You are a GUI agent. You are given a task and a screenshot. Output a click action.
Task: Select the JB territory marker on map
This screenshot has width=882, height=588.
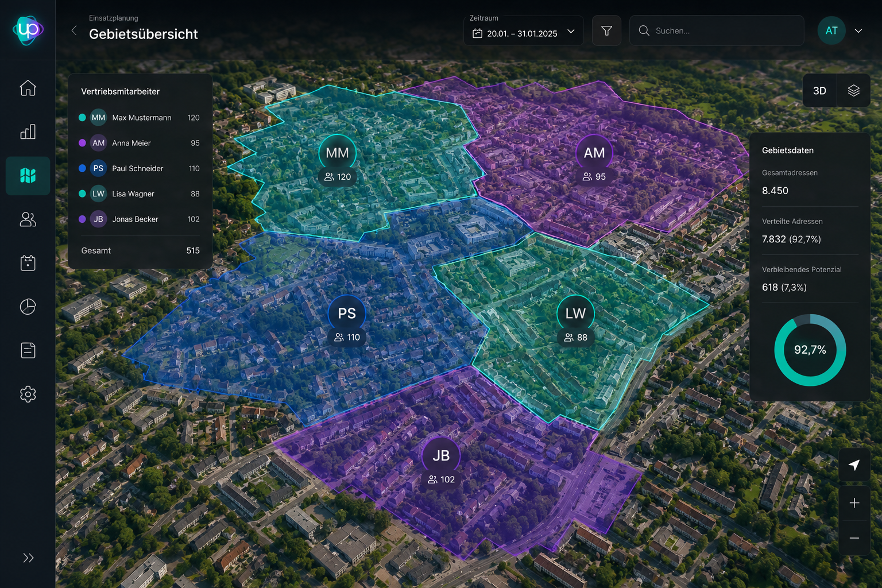pos(441,456)
